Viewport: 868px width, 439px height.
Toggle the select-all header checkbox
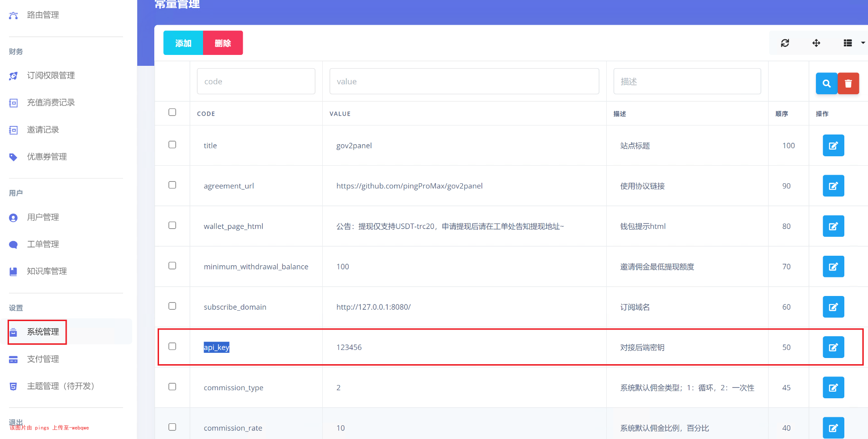(172, 112)
